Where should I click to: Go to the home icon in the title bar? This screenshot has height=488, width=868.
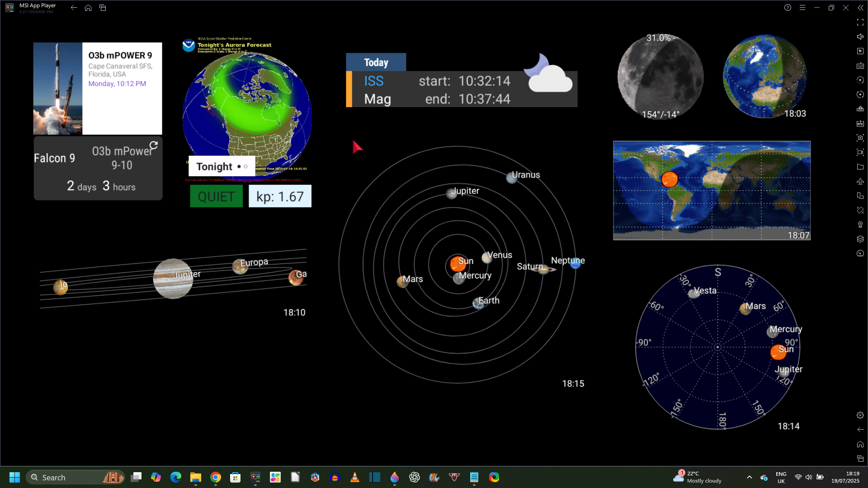[x=88, y=8]
